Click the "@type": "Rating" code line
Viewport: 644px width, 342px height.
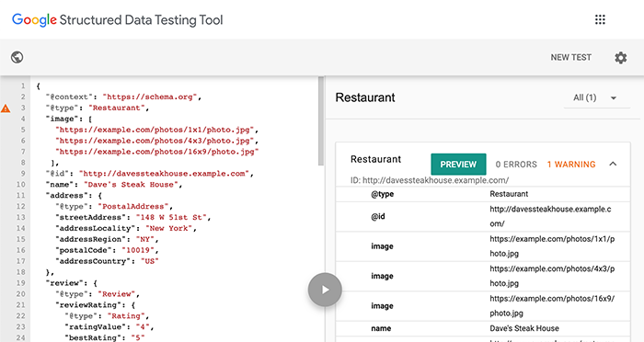coord(107,315)
